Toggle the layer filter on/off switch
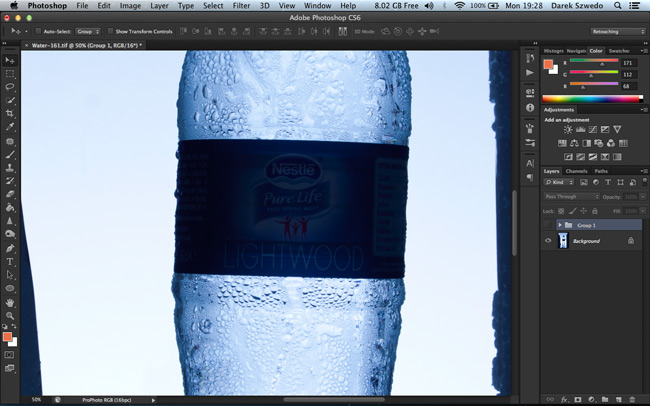Viewport: 650px width, 406px height. [645, 182]
